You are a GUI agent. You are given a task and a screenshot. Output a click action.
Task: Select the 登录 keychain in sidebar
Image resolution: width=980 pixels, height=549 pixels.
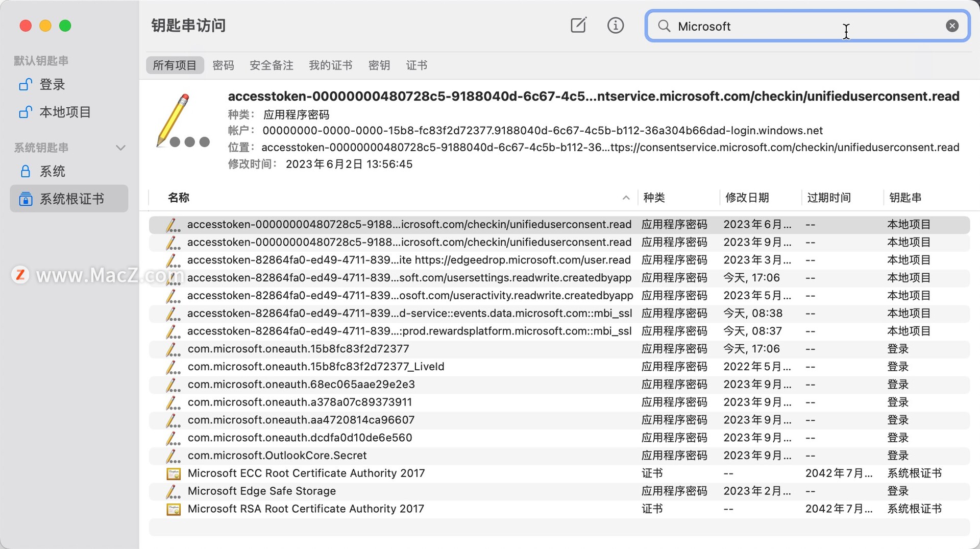click(69, 84)
